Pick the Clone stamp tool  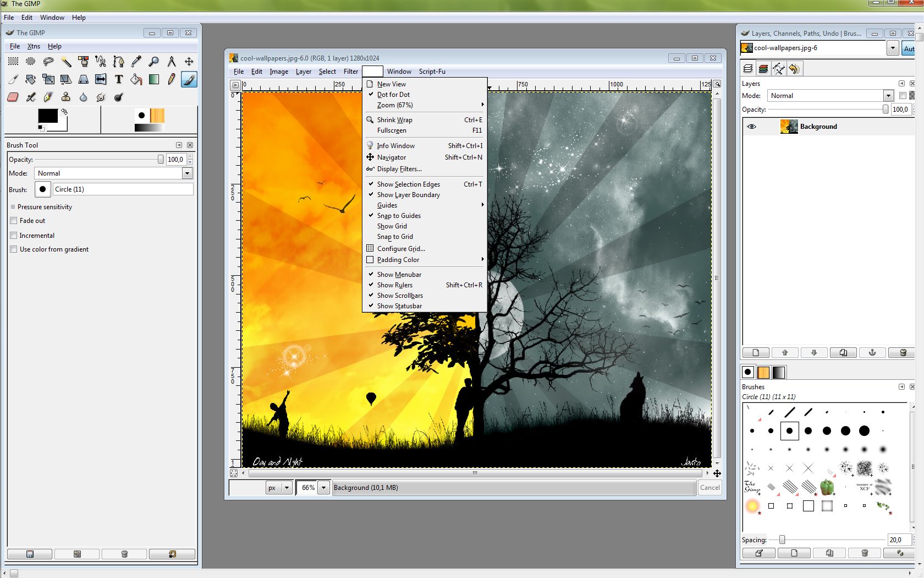tap(66, 97)
